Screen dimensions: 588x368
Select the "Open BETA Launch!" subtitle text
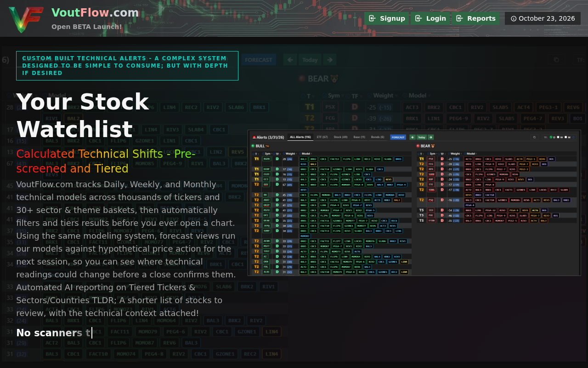[x=87, y=27]
